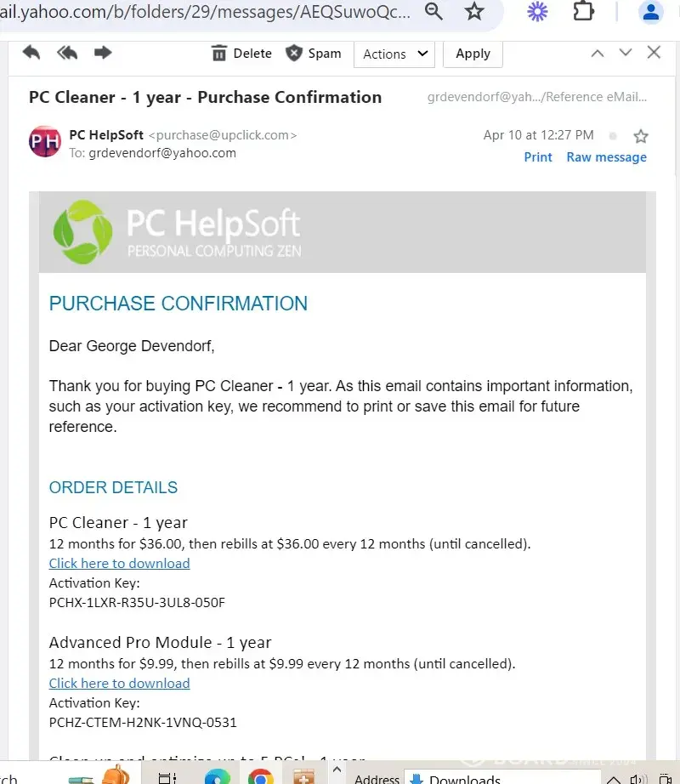
Task: Click the Advanced Pro Module download link
Action: click(x=119, y=683)
